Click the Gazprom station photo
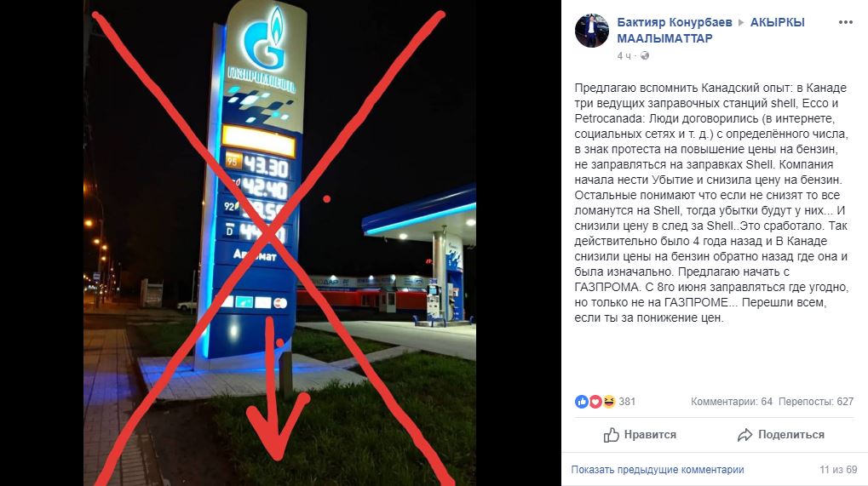The height and width of the screenshot is (486, 868). tap(279, 243)
